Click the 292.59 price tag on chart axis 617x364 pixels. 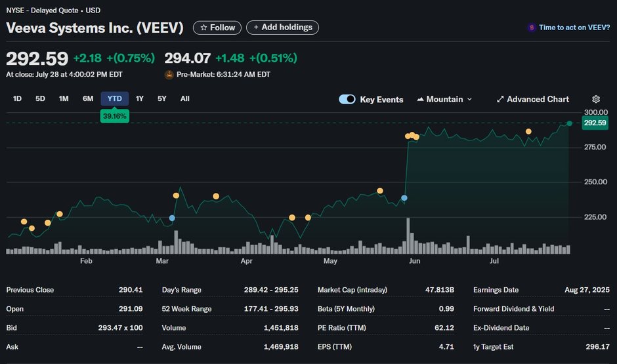(x=595, y=123)
